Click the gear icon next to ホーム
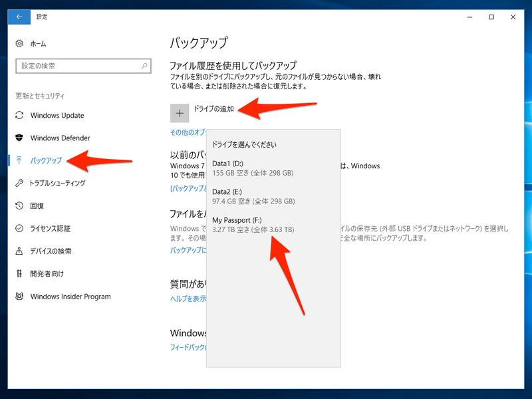This screenshot has height=399, width=532. (x=19, y=43)
